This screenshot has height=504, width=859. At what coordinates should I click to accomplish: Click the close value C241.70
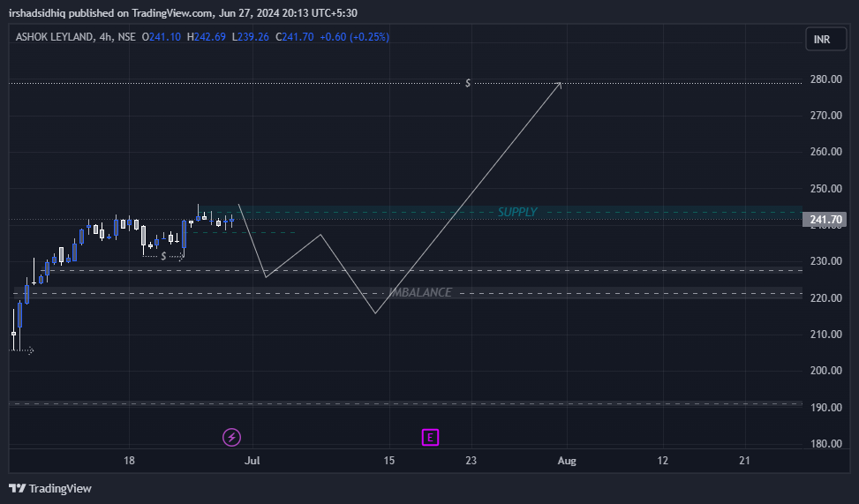click(x=295, y=37)
